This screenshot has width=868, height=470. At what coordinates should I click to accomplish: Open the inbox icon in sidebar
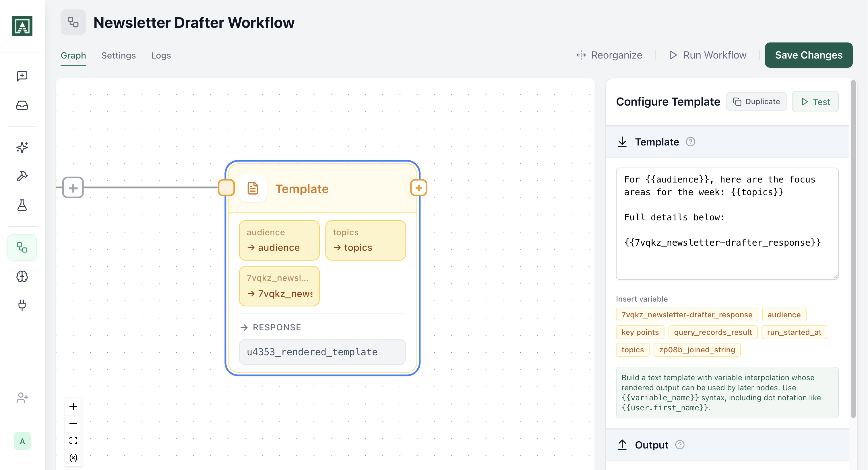click(22, 106)
